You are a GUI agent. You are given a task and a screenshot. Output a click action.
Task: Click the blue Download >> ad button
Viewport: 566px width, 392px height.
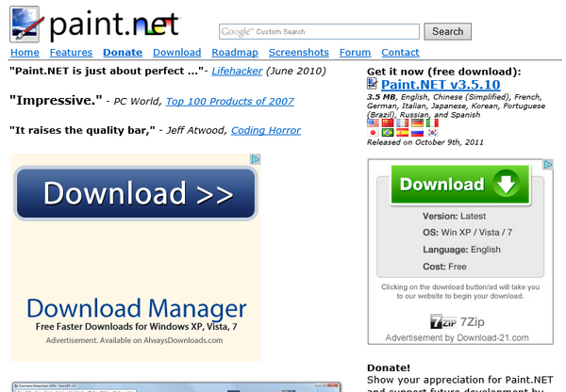136,195
